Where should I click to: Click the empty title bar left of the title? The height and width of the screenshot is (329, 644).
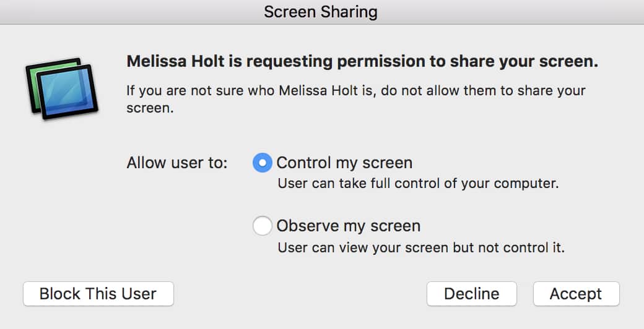pyautogui.click(x=124, y=12)
